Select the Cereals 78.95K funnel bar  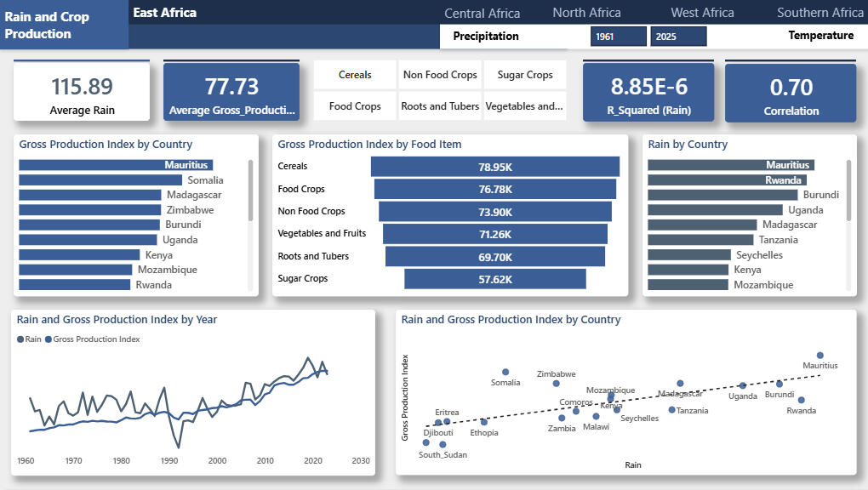coord(495,167)
